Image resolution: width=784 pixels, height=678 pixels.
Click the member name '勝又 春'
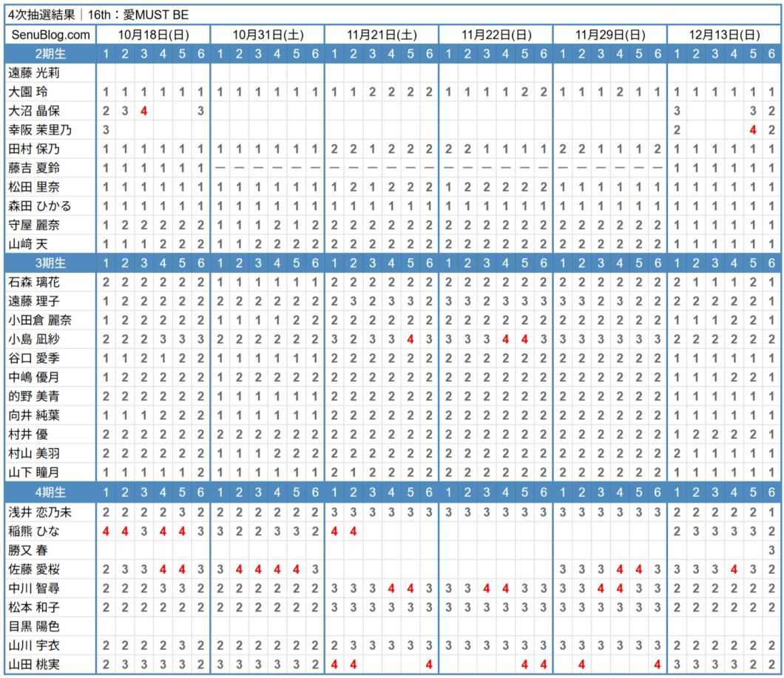(28, 550)
